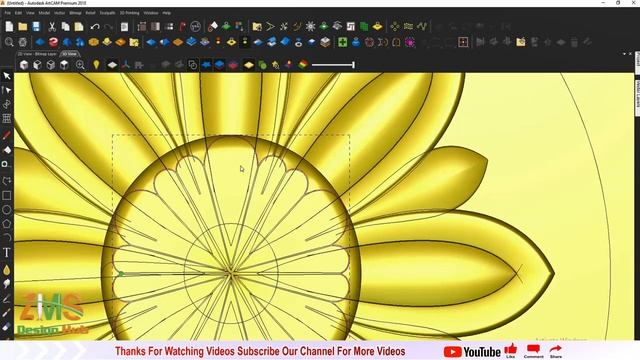640x360 pixels.
Task: Save the model with the floppy disk icon
Action: point(36,27)
